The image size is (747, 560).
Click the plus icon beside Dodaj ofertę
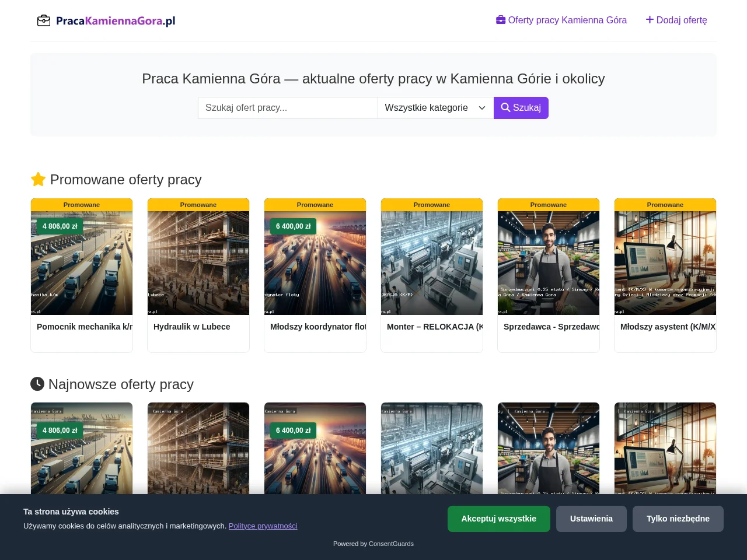coord(650,20)
